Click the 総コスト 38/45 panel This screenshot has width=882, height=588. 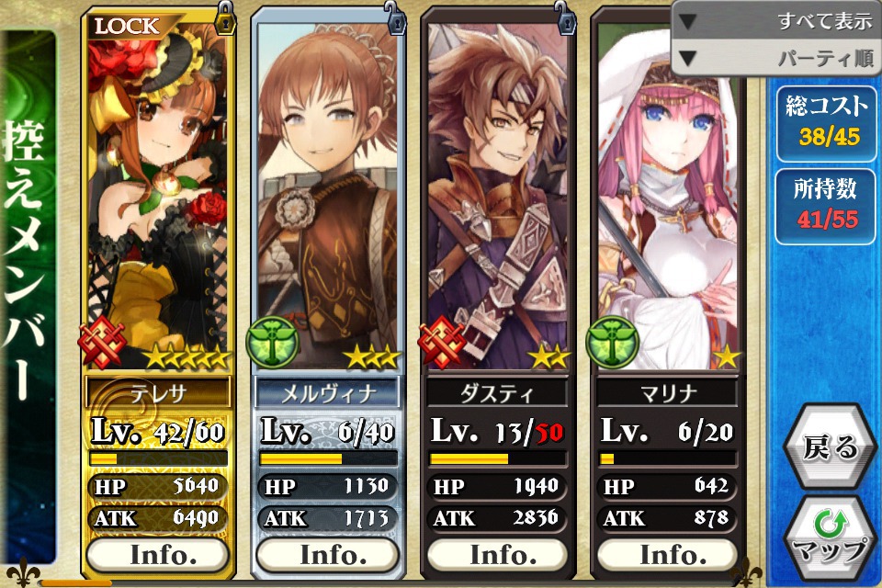click(x=826, y=123)
